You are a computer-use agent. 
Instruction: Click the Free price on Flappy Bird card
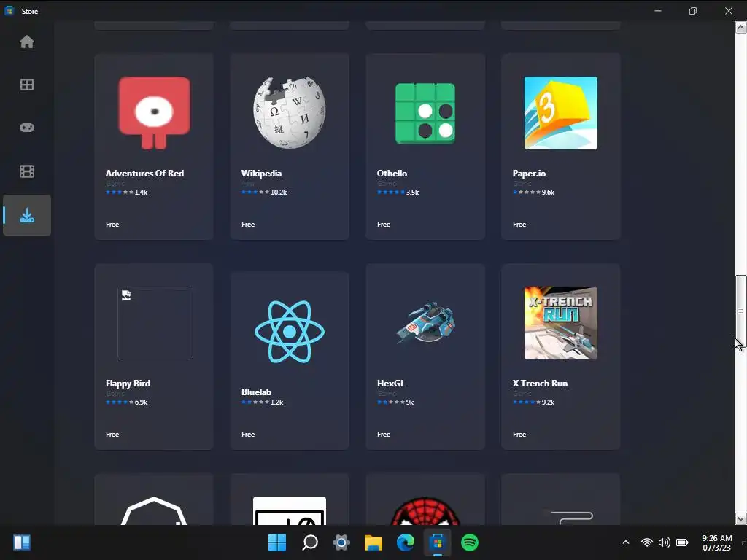[x=112, y=435]
